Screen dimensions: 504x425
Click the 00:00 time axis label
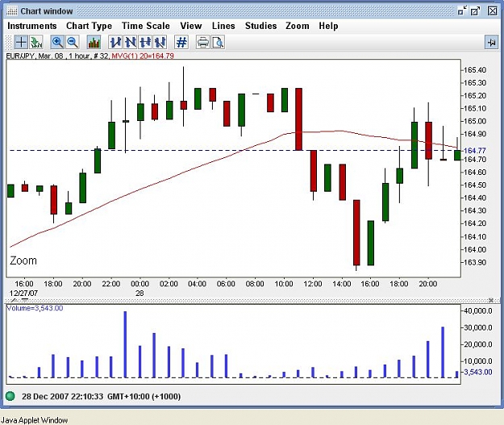140,284
